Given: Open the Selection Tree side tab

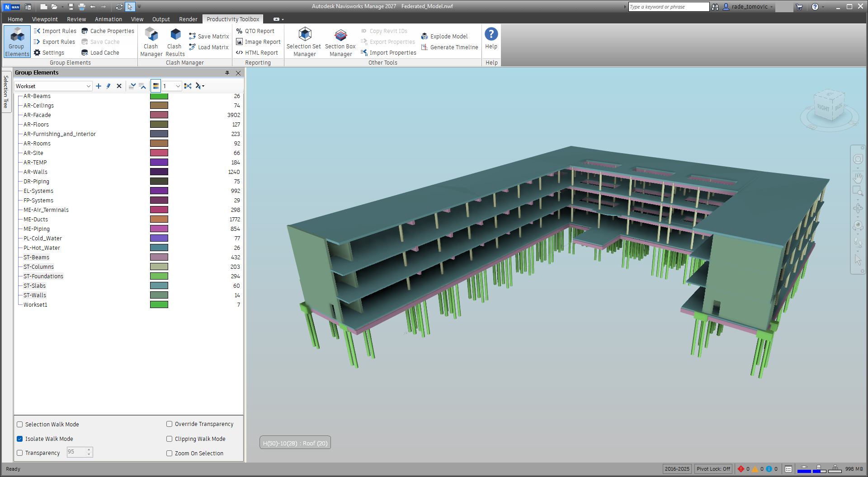Looking at the screenshot, I should click(x=6, y=92).
